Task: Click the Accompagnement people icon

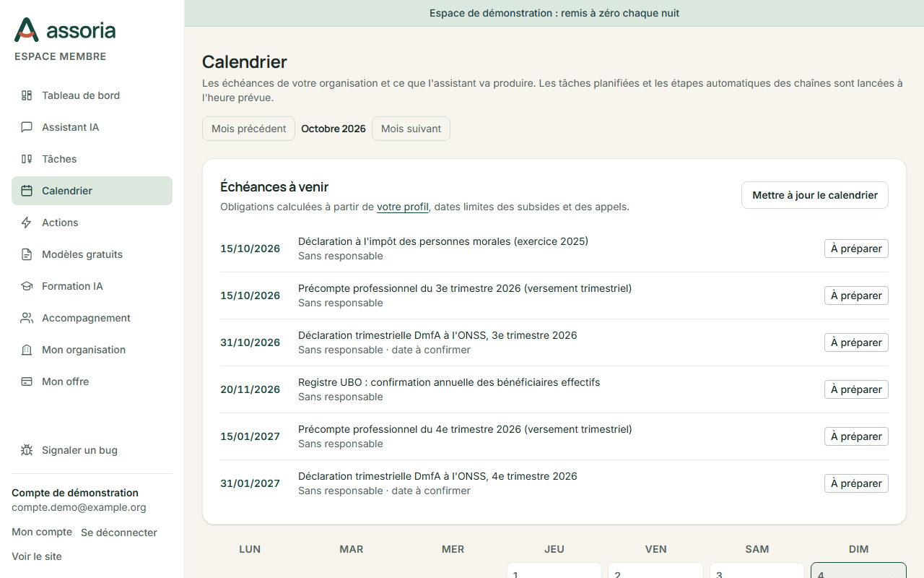Action: pos(27,318)
